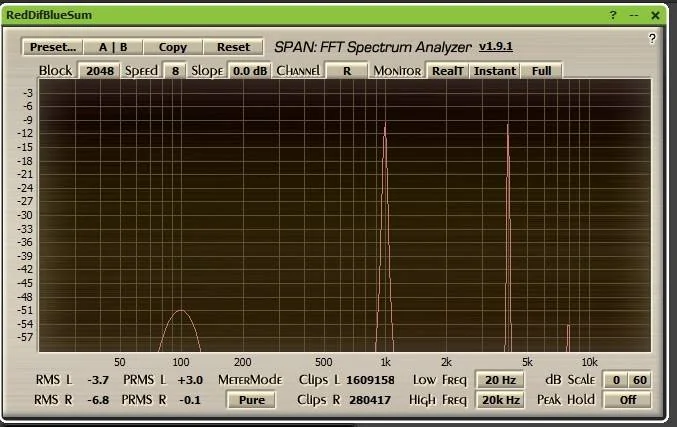Set Low Freq 20 Hz field
The height and width of the screenshot is (427, 677).
click(x=499, y=380)
